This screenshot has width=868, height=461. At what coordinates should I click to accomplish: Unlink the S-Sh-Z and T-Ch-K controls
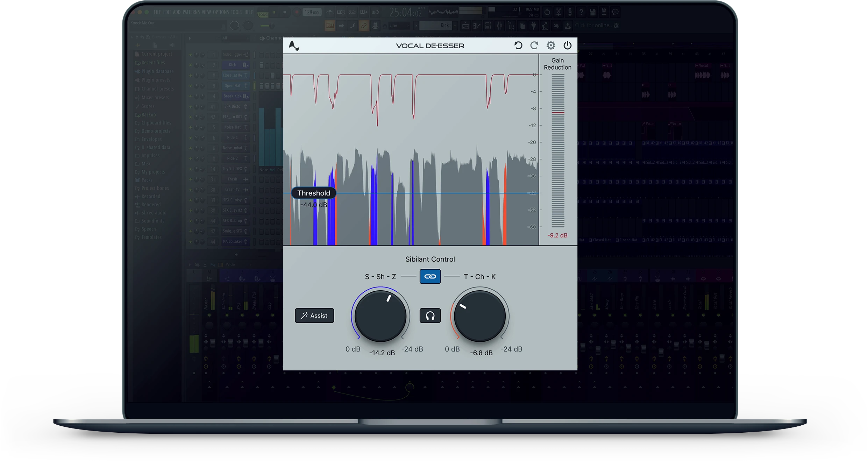coord(430,276)
